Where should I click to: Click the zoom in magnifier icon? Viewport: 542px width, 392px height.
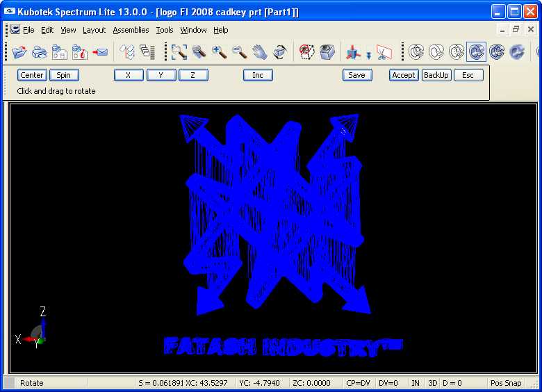(x=220, y=52)
